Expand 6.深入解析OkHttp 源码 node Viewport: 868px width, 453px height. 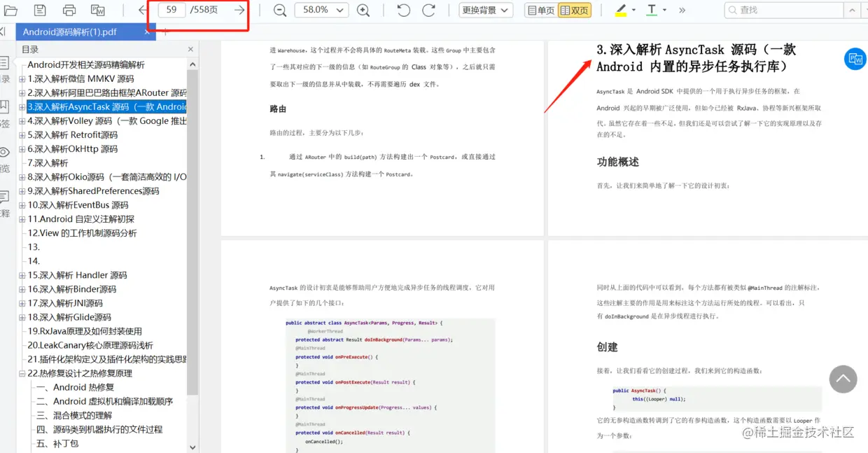tap(22, 149)
